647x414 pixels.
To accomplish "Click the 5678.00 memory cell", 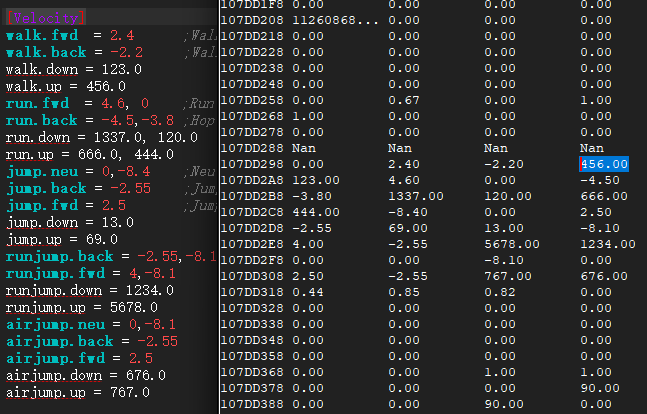I will (x=512, y=244).
